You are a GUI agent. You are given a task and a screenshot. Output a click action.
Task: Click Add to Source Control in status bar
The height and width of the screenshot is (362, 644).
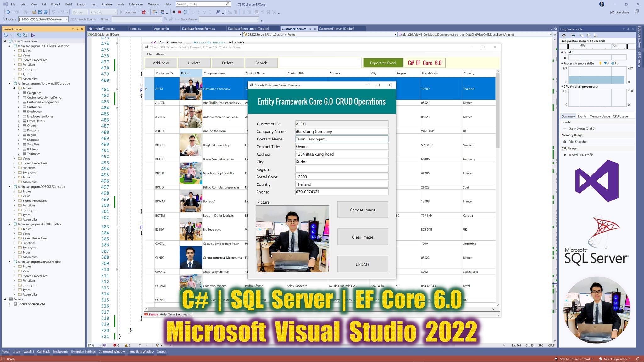click(x=574, y=359)
